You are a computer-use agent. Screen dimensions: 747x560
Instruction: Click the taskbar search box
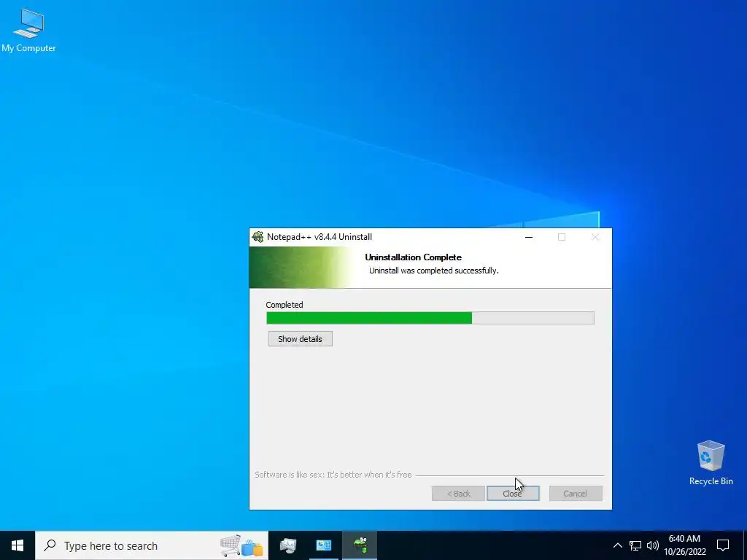click(152, 545)
